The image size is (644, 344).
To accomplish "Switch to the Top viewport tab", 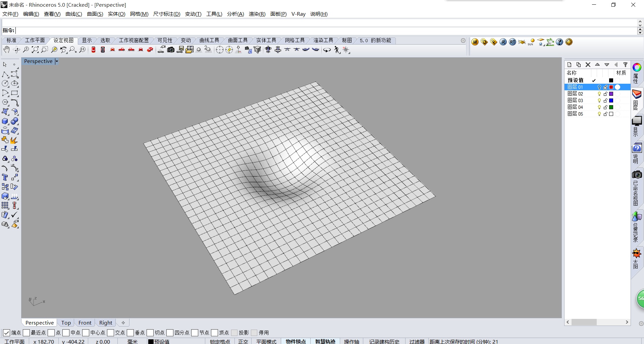I will point(66,323).
